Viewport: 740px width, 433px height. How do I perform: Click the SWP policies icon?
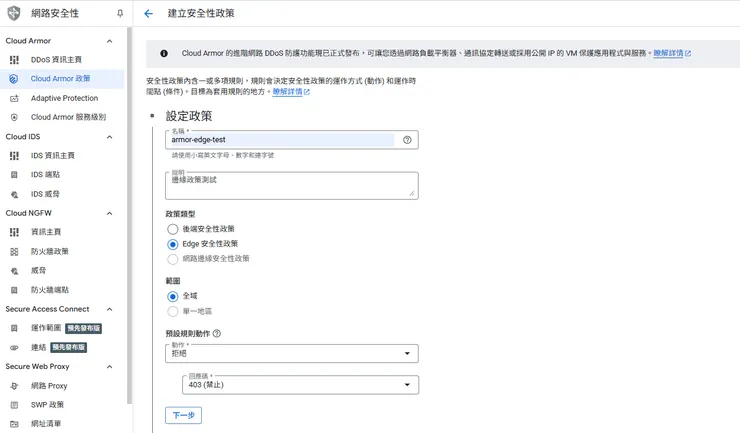point(14,405)
